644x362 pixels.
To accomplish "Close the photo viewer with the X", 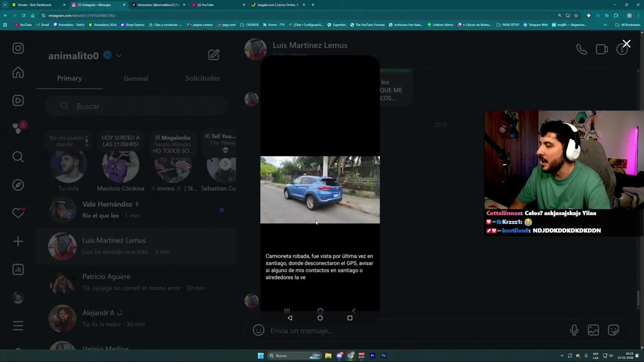I will coord(626,44).
